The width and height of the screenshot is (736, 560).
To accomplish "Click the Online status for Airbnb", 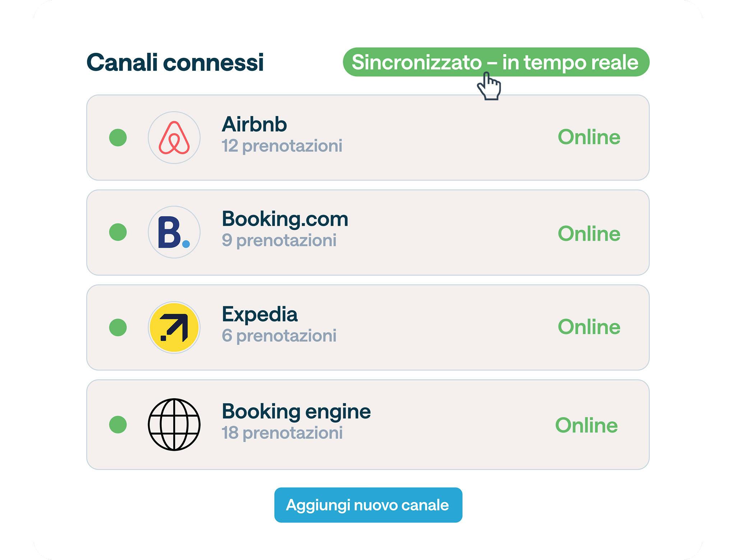I will tap(589, 137).
